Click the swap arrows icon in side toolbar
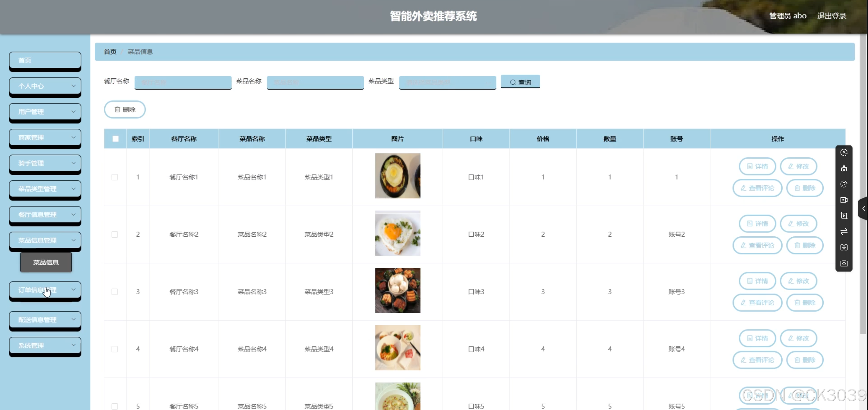This screenshot has width=868, height=410. pos(844,232)
